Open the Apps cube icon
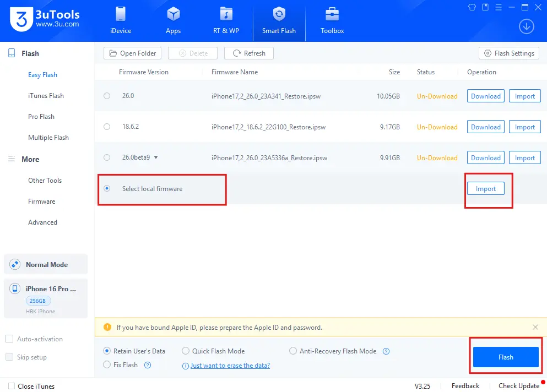 click(173, 14)
